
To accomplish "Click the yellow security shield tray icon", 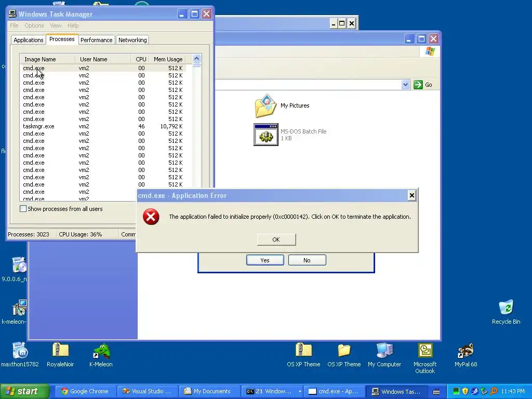I will pos(465,391).
